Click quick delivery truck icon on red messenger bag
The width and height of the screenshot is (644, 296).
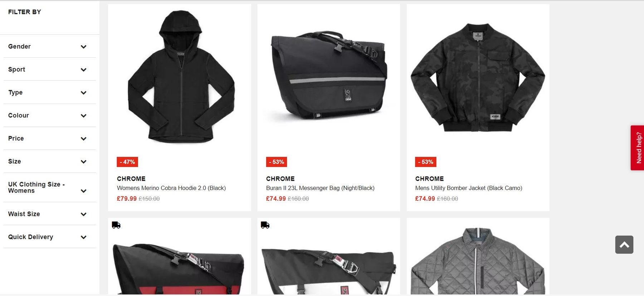pos(116,225)
